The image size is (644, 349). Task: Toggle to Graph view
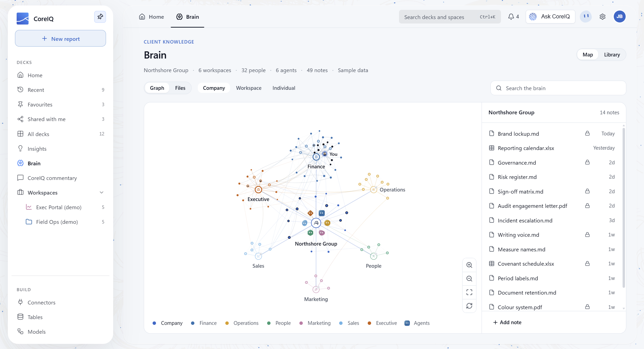click(x=157, y=88)
